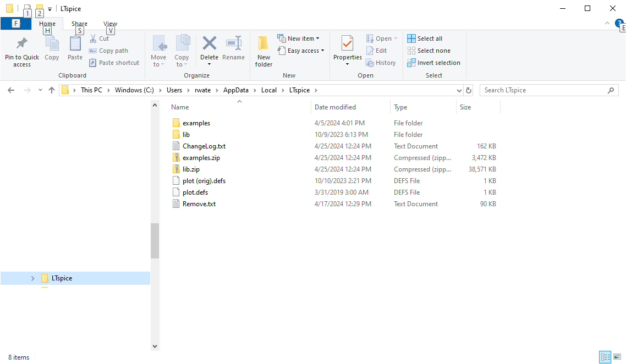Switch to the View ribbon tab

(110, 24)
